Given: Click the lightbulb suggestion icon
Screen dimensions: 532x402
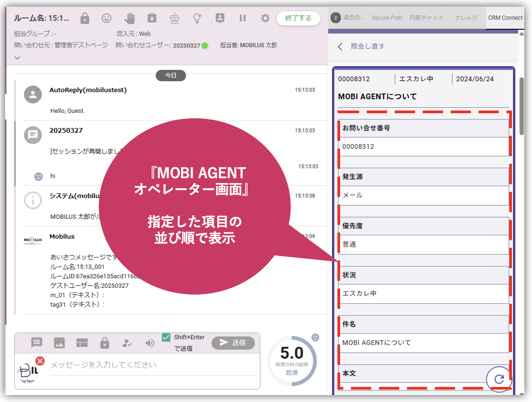Looking at the screenshot, I should coord(197,18).
